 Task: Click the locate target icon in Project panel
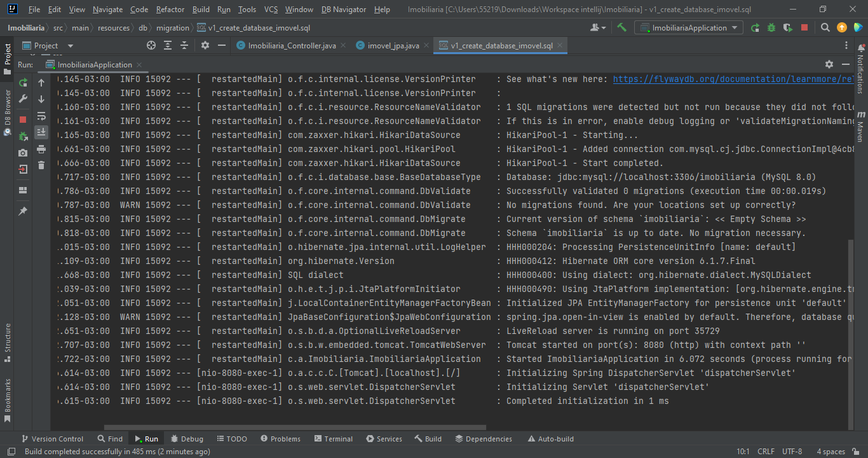click(151, 45)
